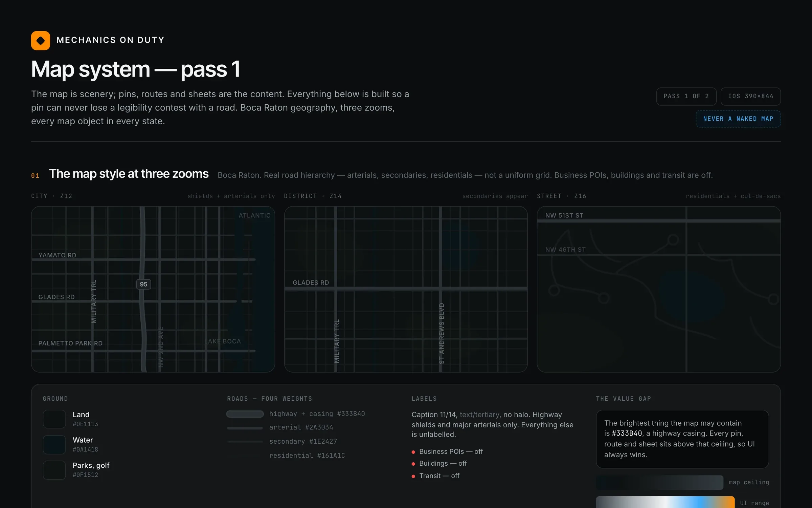Screen dimensions: 812x508
Task: Click the THE VALUE GAP column header
Action: pyautogui.click(x=624, y=399)
